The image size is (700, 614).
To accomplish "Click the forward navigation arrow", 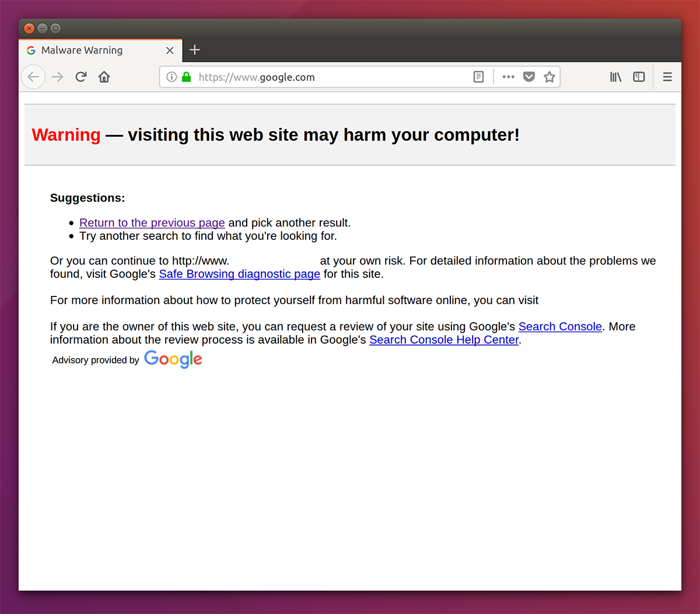I will tap(57, 77).
